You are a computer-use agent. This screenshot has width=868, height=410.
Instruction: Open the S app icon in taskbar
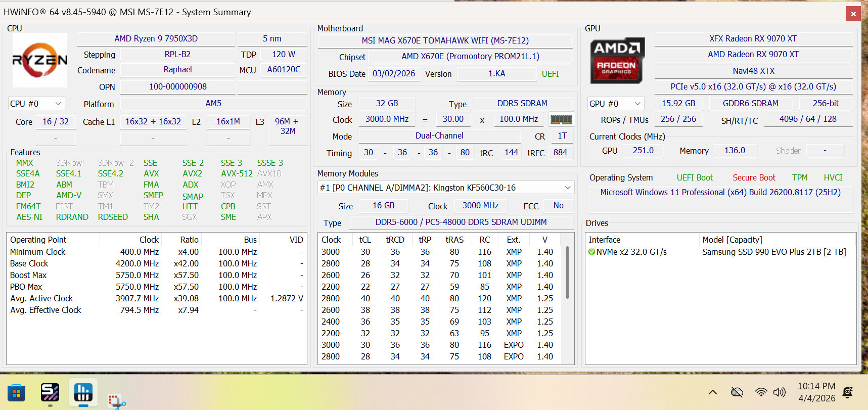[50, 392]
